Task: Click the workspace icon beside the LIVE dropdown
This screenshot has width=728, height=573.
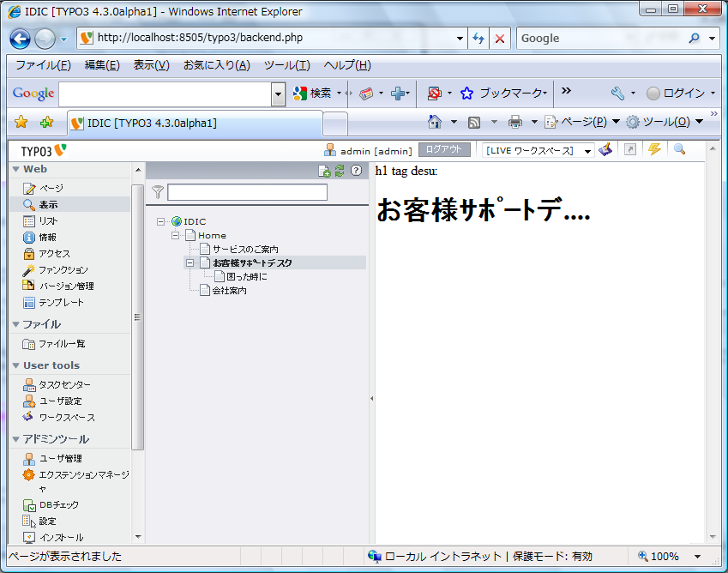Action: tap(605, 149)
